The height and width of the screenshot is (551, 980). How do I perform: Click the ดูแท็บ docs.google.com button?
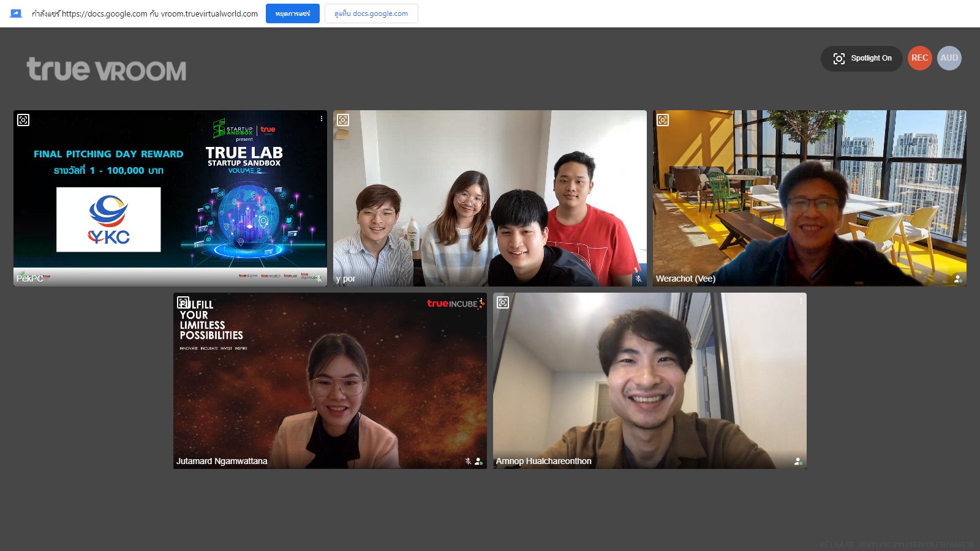tap(371, 13)
